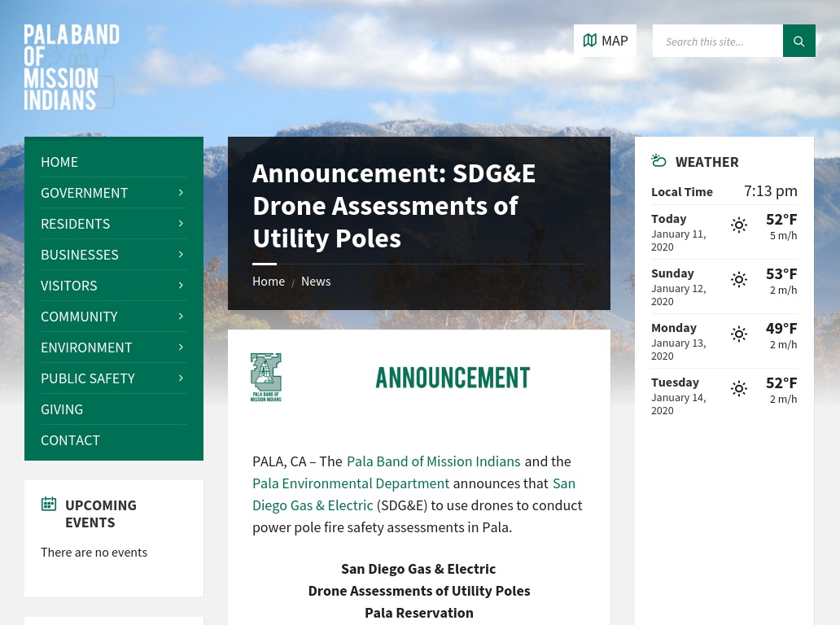Click the 'Drone Assessments of Utility Poles' subheading

click(x=419, y=591)
